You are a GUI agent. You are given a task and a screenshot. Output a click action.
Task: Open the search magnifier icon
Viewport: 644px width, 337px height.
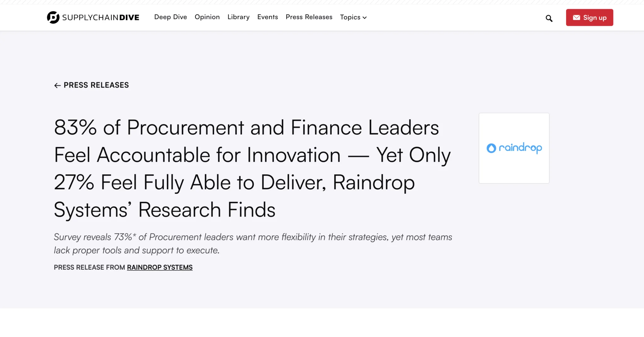549,18
